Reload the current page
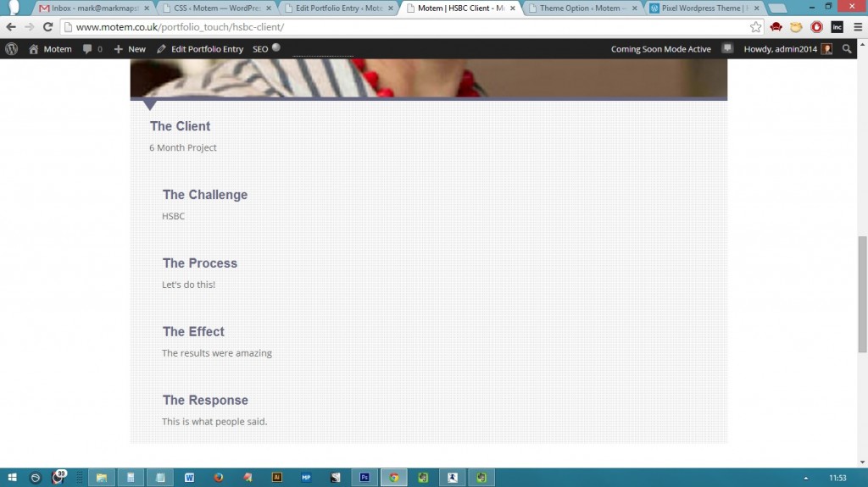 [48, 27]
